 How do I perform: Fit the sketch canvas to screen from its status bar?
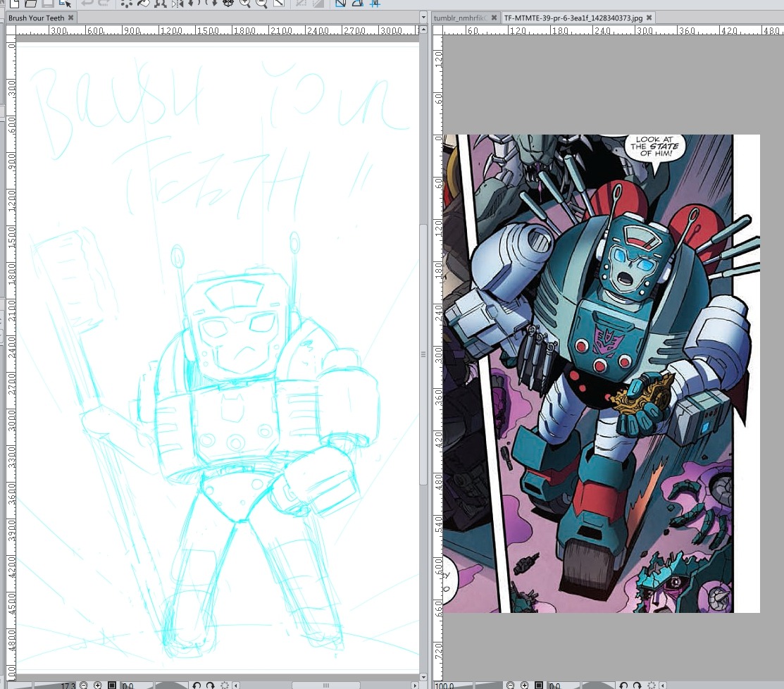pyautogui.click(x=112, y=685)
